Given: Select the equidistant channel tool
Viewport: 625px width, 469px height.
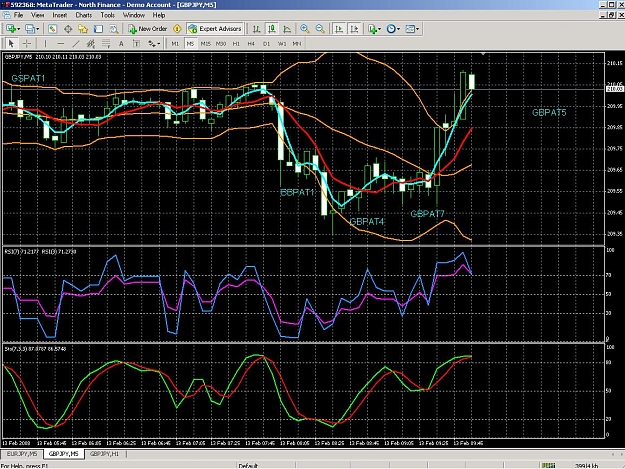Looking at the screenshot, I should point(91,43).
